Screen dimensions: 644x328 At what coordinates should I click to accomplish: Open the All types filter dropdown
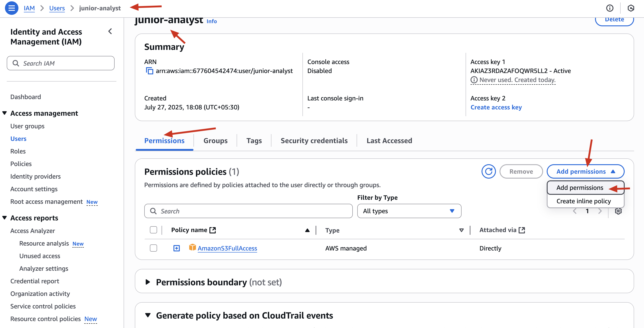point(409,211)
